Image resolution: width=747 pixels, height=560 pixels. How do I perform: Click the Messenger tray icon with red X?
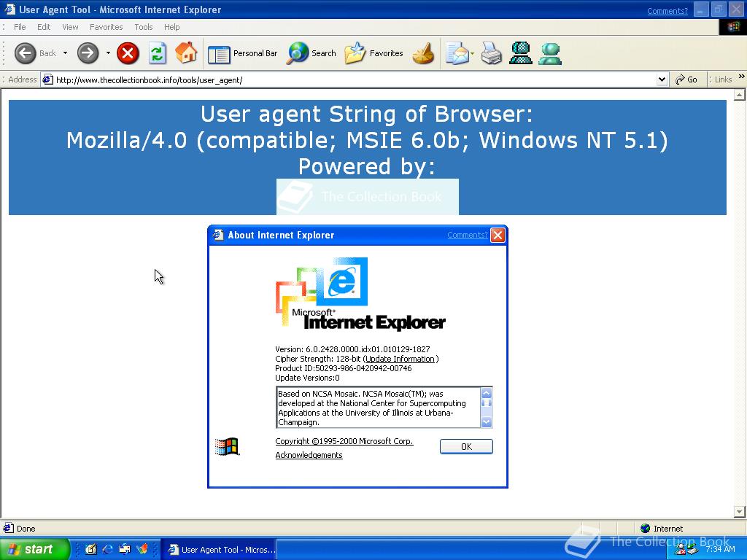680,550
